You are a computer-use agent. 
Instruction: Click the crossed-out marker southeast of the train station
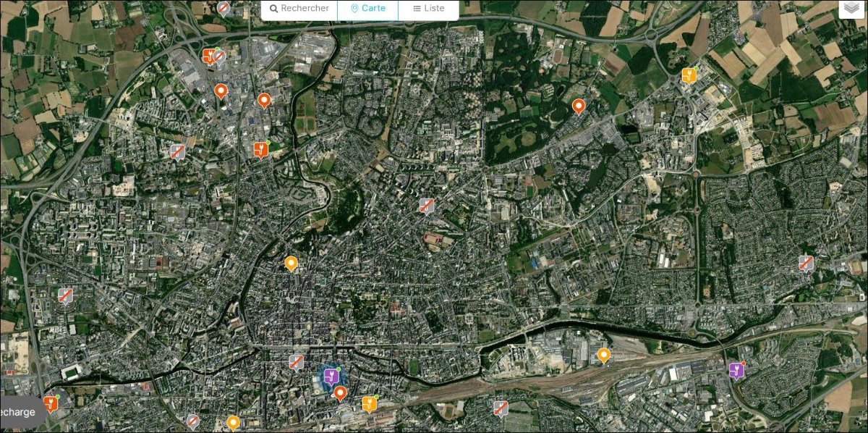(500, 408)
